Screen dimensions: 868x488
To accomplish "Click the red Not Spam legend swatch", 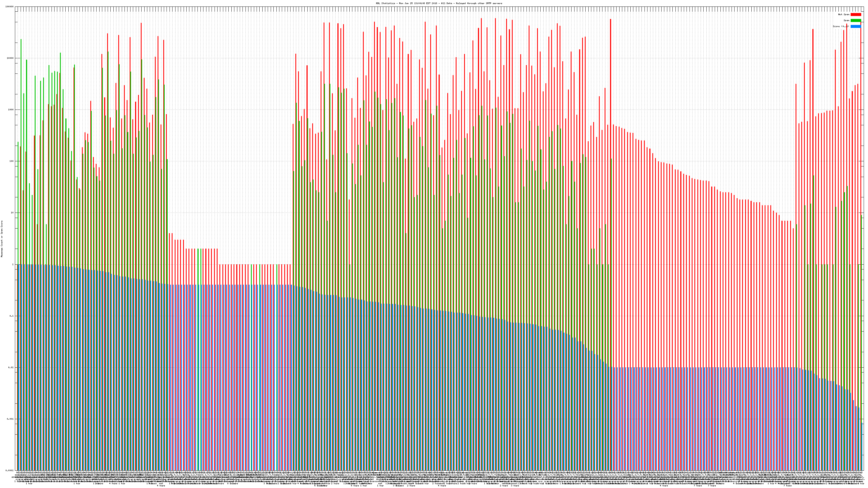I will click(856, 14).
